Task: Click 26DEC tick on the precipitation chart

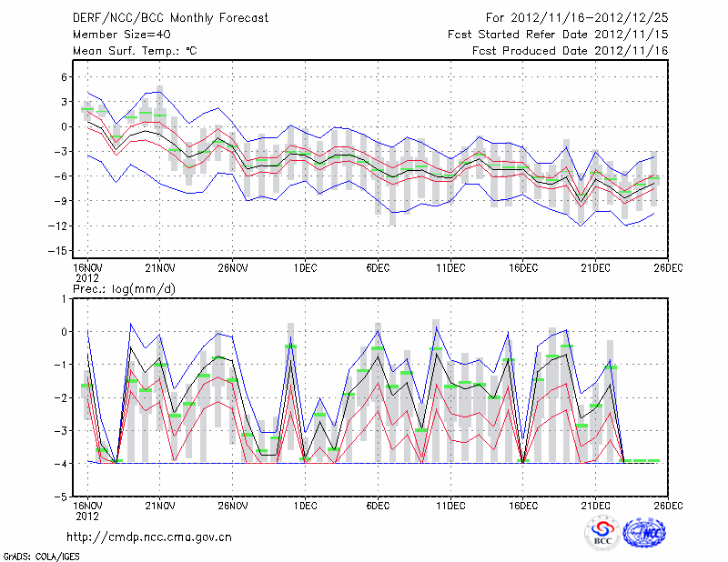Action: (x=669, y=505)
